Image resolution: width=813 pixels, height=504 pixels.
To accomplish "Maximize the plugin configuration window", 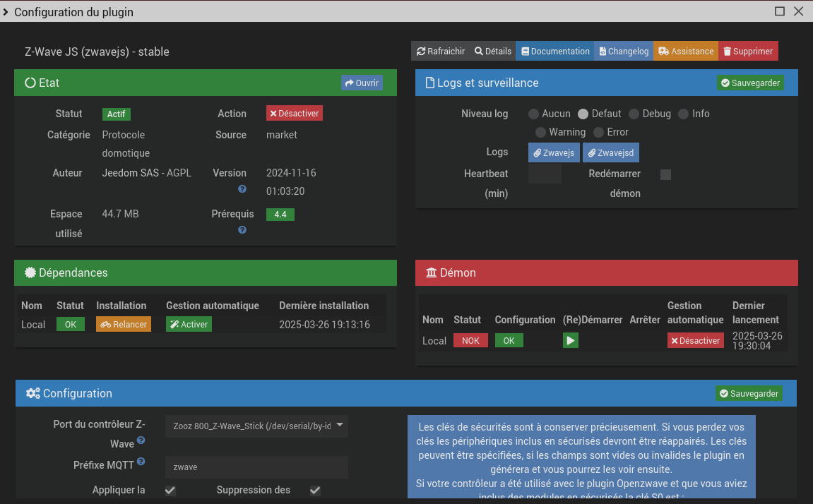I will coord(779,11).
